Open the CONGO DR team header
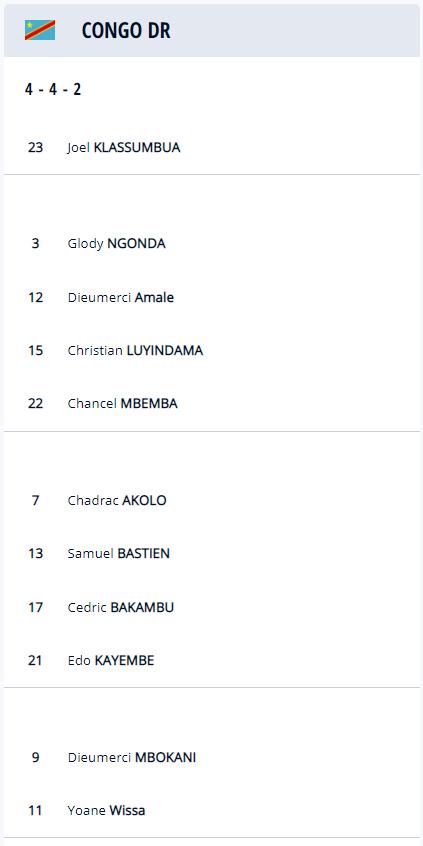The width and height of the screenshot is (423, 846). click(x=212, y=30)
